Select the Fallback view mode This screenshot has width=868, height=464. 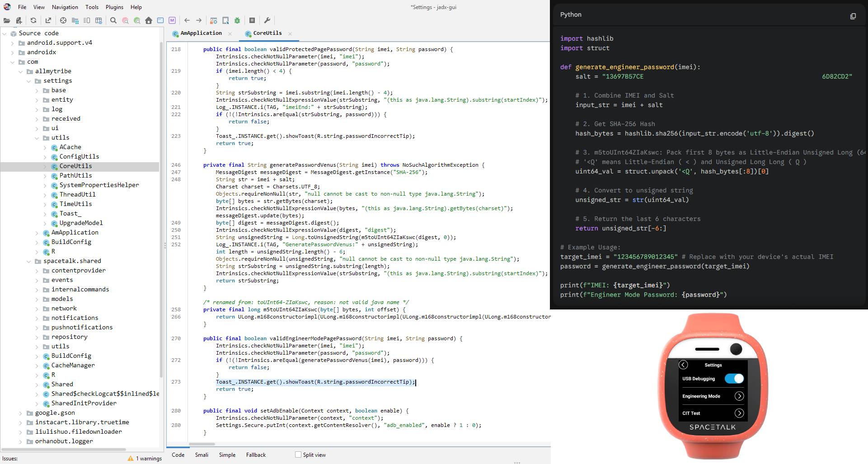(x=256, y=455)
